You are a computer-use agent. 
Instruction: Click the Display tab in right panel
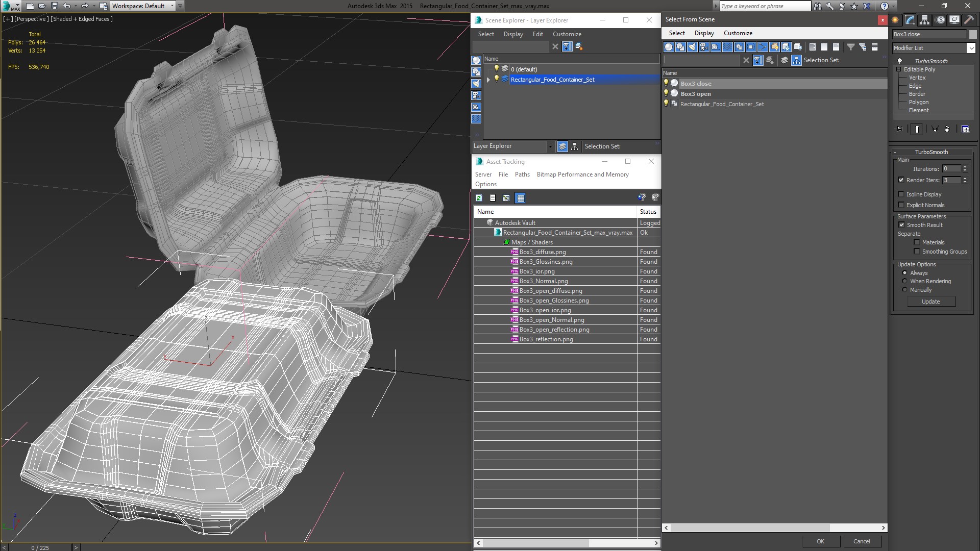703,32
